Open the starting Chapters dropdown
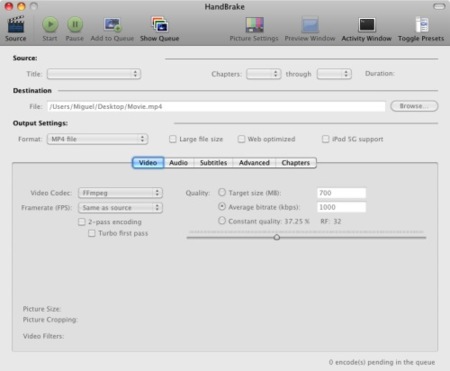Screen dimensions: 450x371 (264, 74)
